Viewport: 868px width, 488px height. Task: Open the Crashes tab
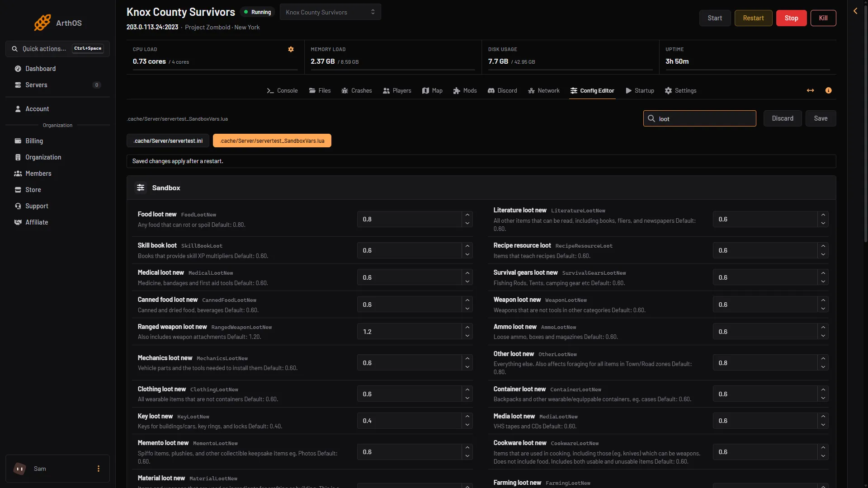[356, 90]
